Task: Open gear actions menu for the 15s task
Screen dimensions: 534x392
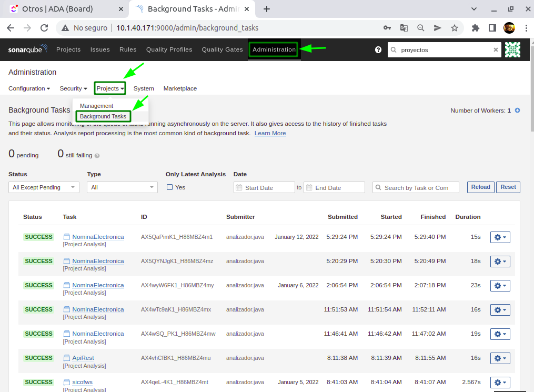Action: pos(500,237)
